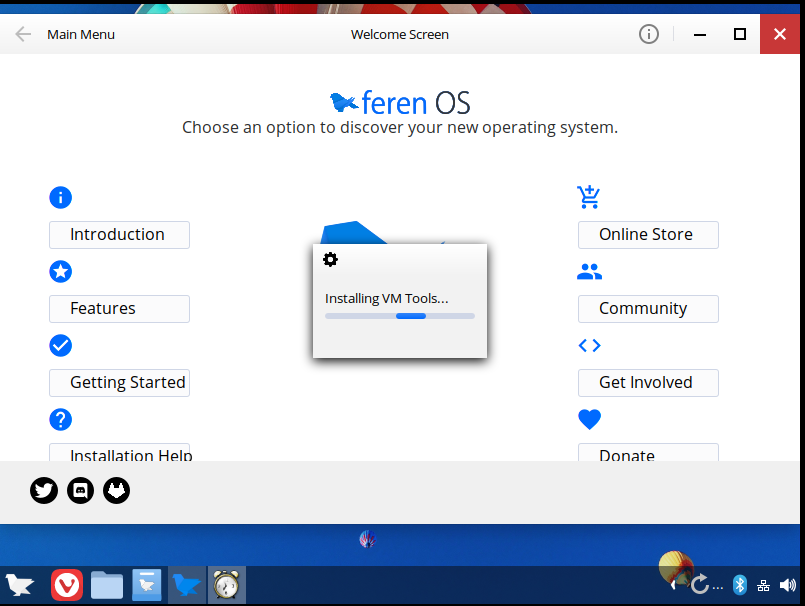This screenshot has height=606, width=805.
Task: Open the Discord social icon
Action: coord(80,490)
